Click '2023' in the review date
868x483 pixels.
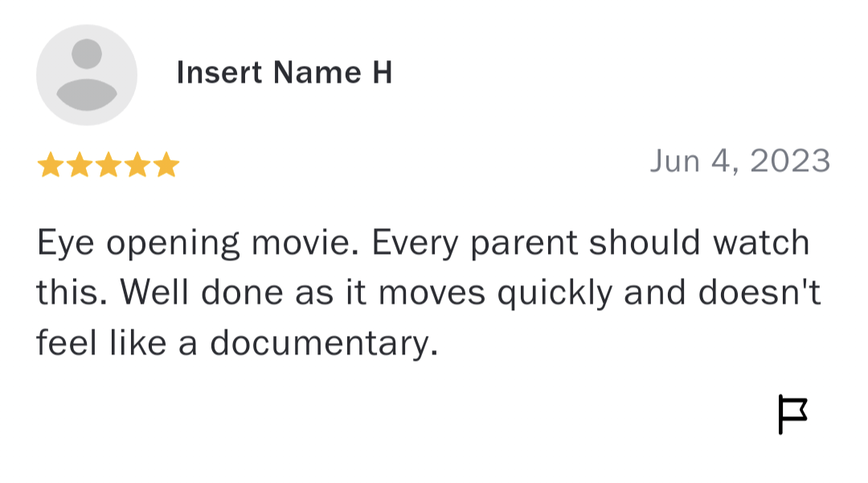coord(790,161)
